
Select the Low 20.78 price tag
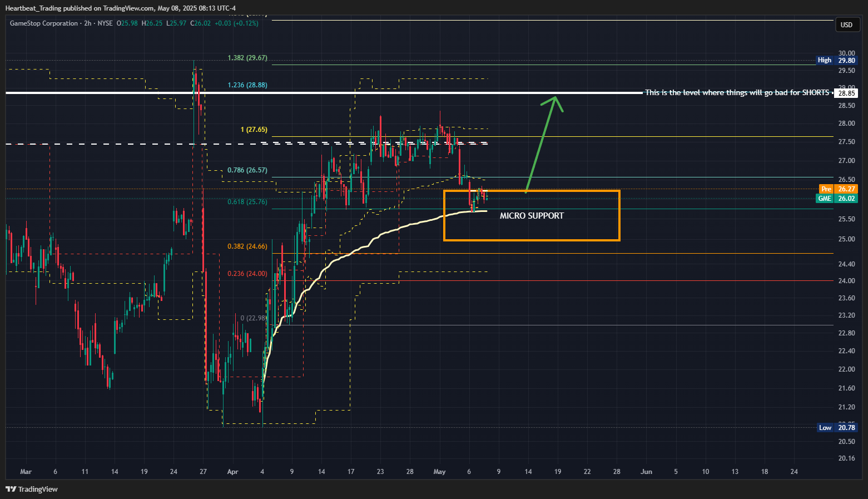pyautogui.click(x=837, y=427)
